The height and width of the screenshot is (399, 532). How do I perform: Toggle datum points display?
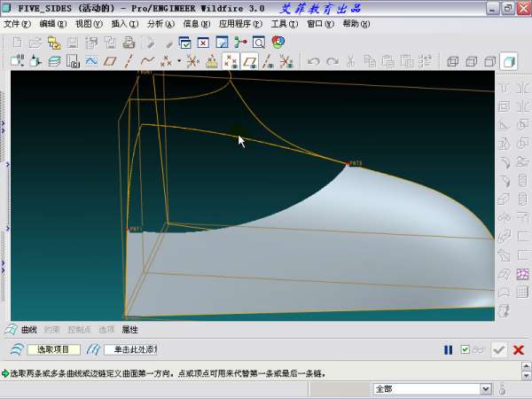[x=231, y=61]
